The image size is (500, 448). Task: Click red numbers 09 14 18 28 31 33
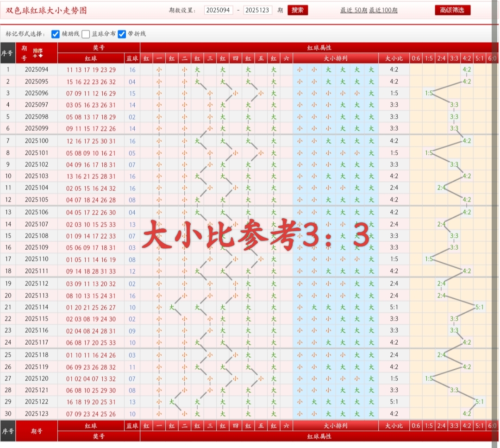[x=91, y=271]
